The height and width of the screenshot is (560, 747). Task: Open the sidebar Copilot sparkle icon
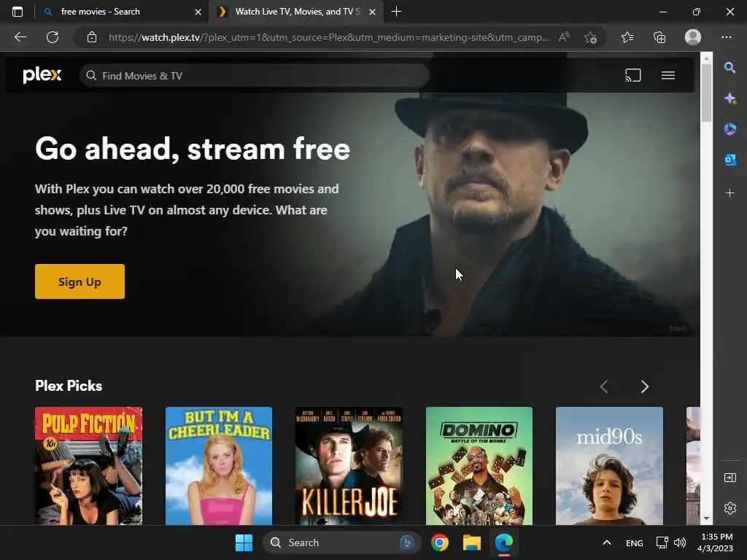729,98
